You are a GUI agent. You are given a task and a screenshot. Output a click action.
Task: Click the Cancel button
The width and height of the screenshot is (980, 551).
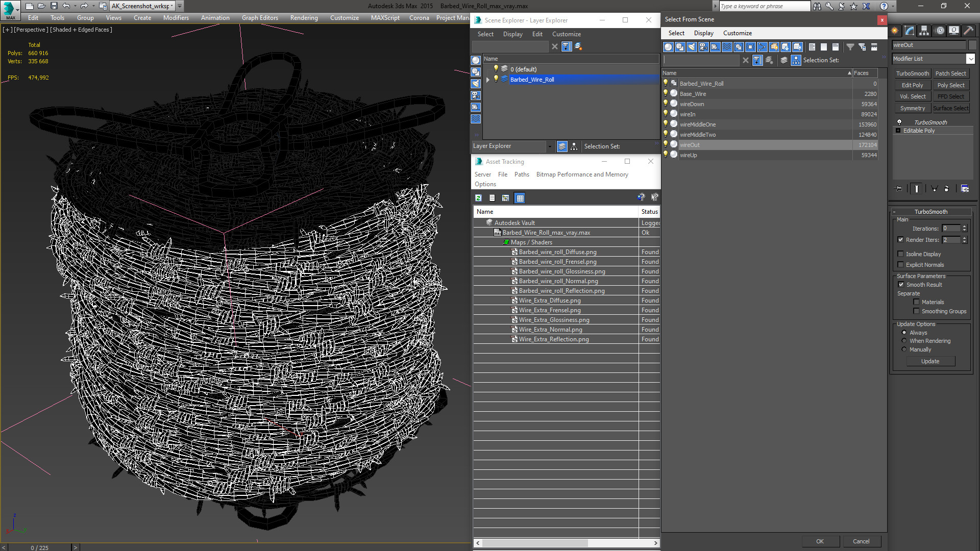point(861,541)
